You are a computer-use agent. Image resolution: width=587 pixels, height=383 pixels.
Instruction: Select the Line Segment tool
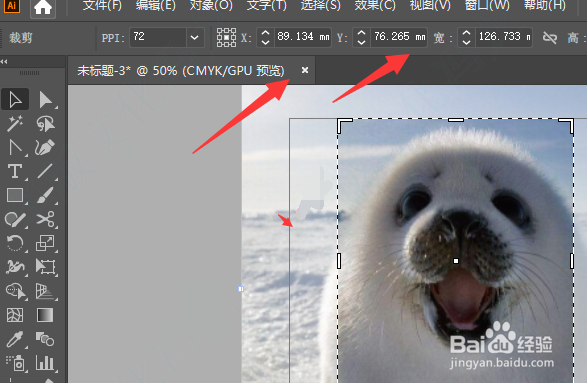pyautogui.click(x=45, y=171)
